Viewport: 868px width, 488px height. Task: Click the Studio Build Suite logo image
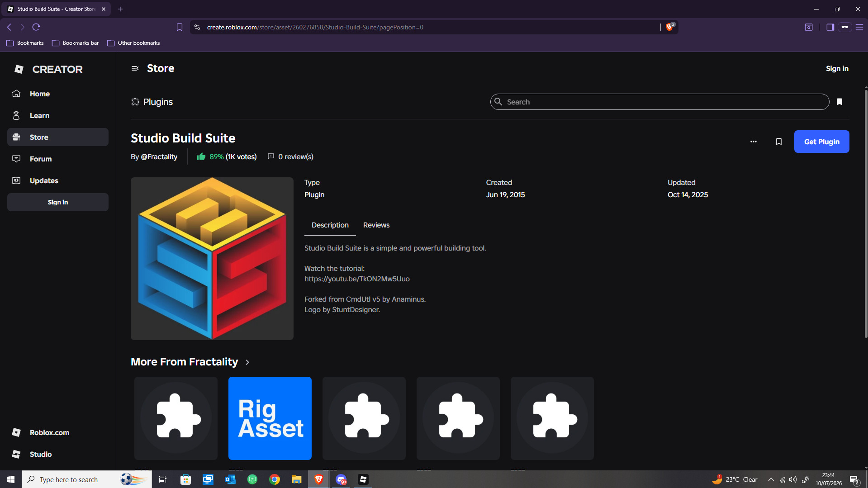click(212, 259)
